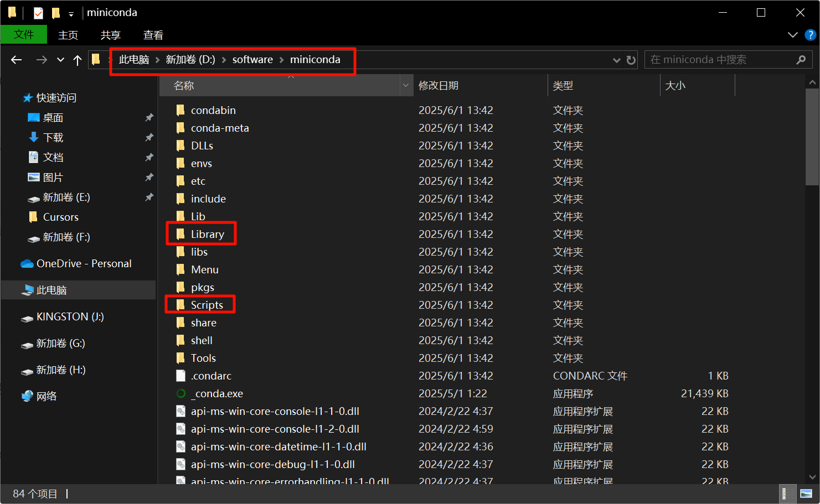Open the 主页 ribbon tab
The height and width of the screenshot is (504, 820).
pyautogui.click(x=68, y=35)
